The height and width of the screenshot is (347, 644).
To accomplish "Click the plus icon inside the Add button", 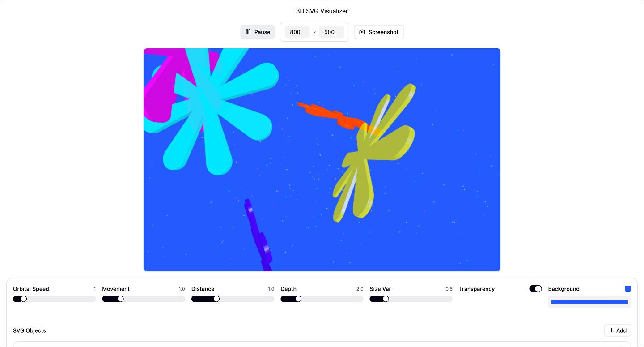I will click(611, 330).
